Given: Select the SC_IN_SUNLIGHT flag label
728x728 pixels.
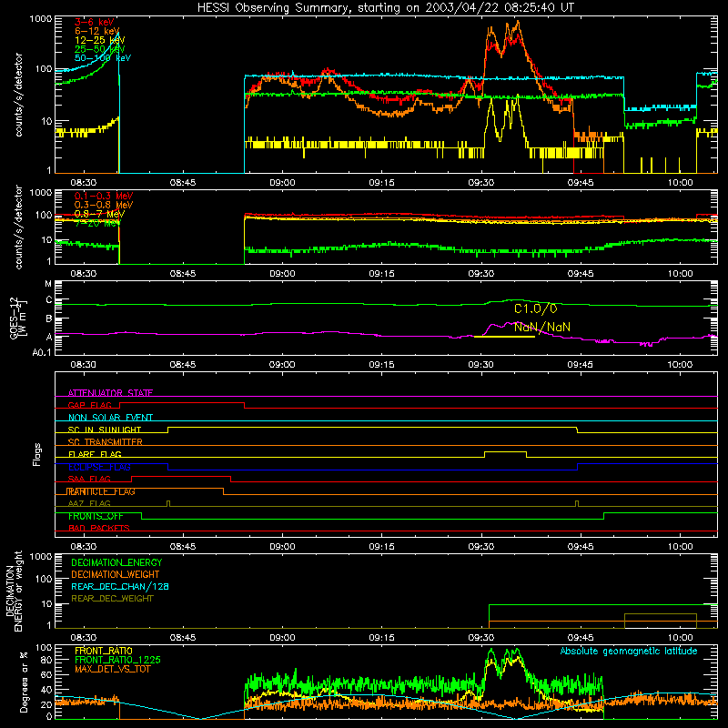Looking at the screenshot, I should click(x=105, y=430).
